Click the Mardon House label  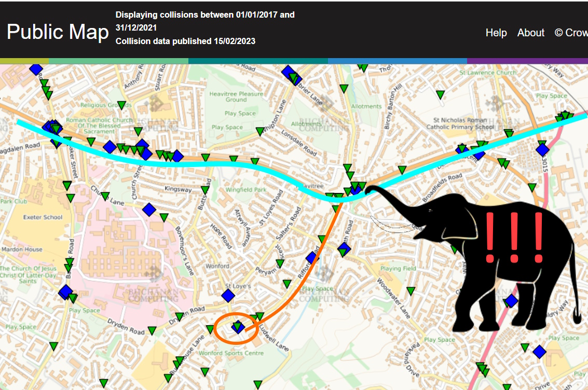tap(22, 249)
